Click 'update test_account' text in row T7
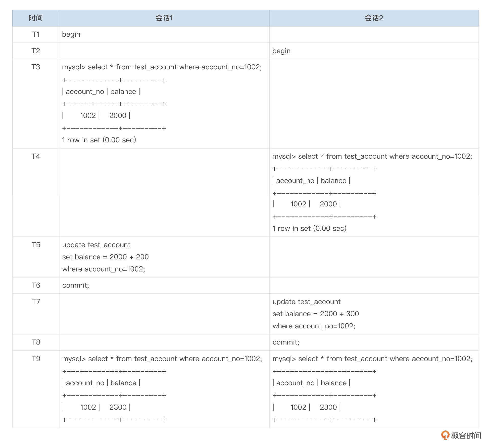Viewport: 490px width, 448px height. point(307,302)
